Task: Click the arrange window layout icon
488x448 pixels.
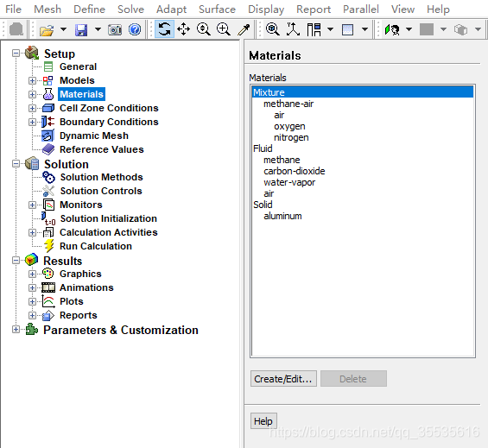Action: click(x=314, y=30)
